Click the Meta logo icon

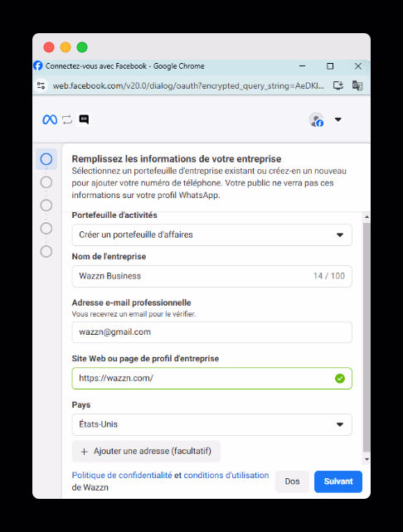tap(50, 119)
